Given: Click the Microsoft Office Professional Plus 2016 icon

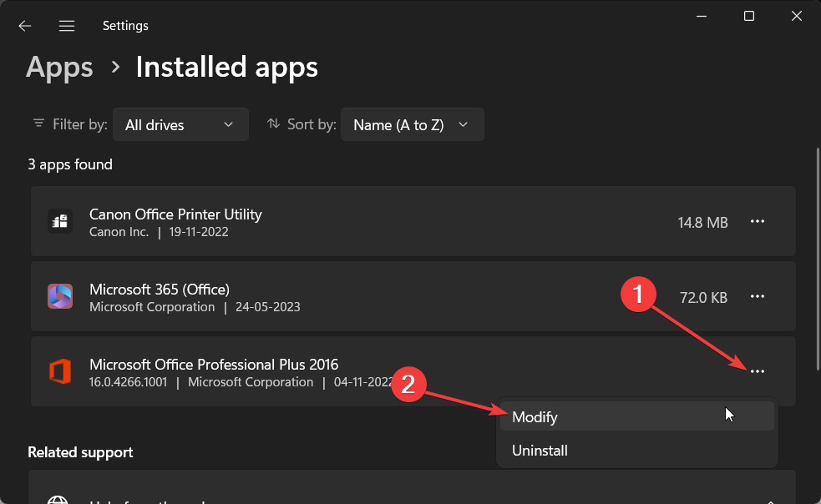Looking at the screenshot, I should pos(59,371).
